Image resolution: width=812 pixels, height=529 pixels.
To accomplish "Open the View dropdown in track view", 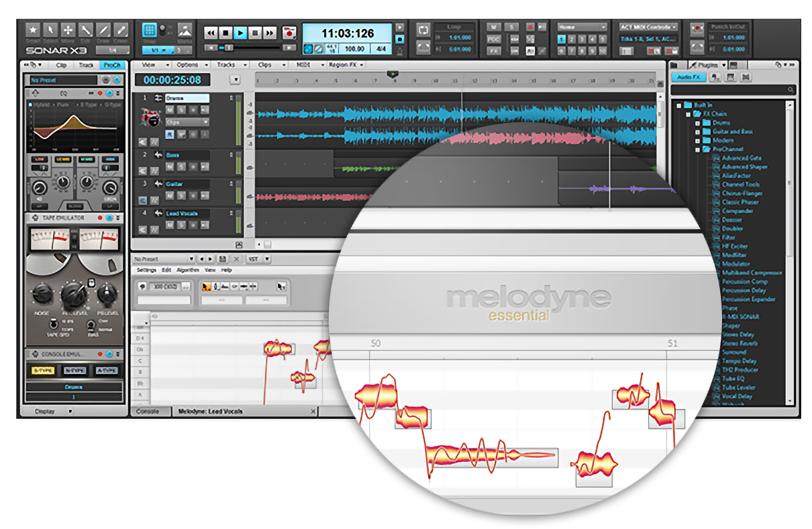I will point(152,65).
